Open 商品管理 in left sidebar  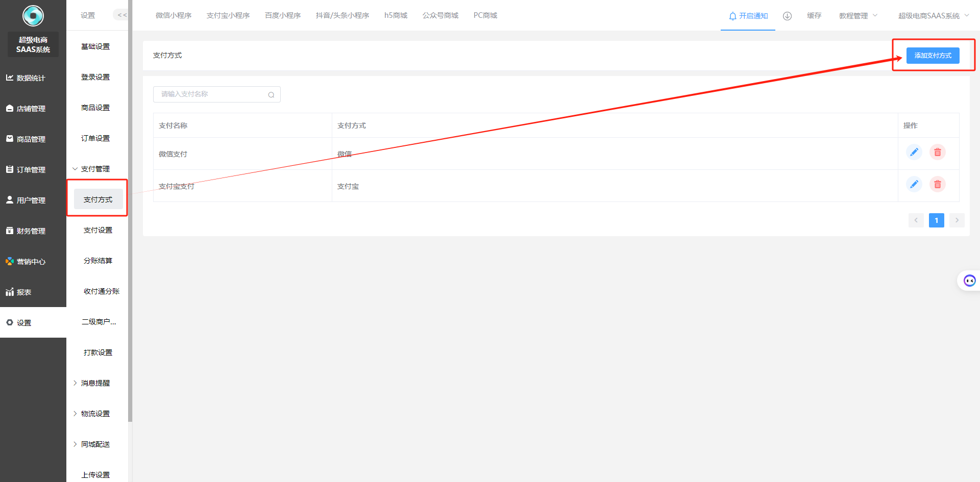coord(31,139)
